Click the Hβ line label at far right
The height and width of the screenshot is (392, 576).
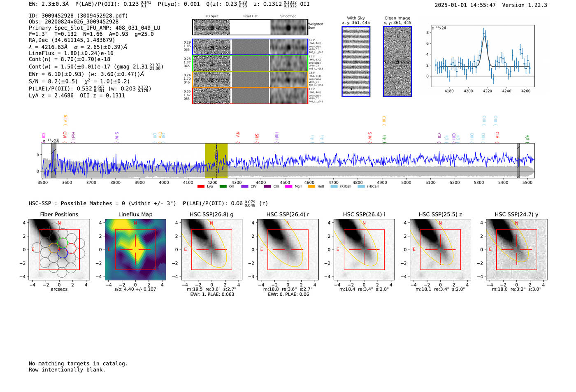pyautogui.click(x=527, y=139)
